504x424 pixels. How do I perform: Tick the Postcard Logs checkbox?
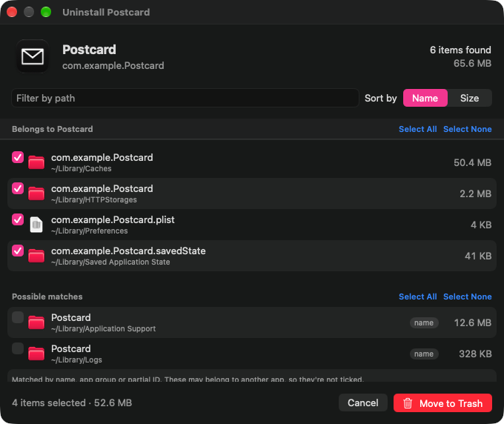pos(18,348)
